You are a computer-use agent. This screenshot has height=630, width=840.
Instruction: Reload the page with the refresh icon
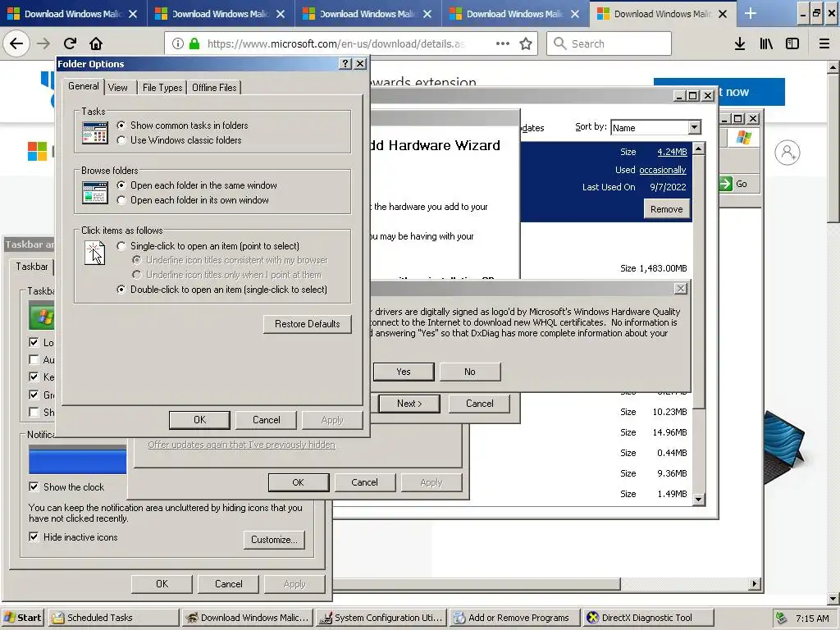pyautogui.click(x=71, y=43)
